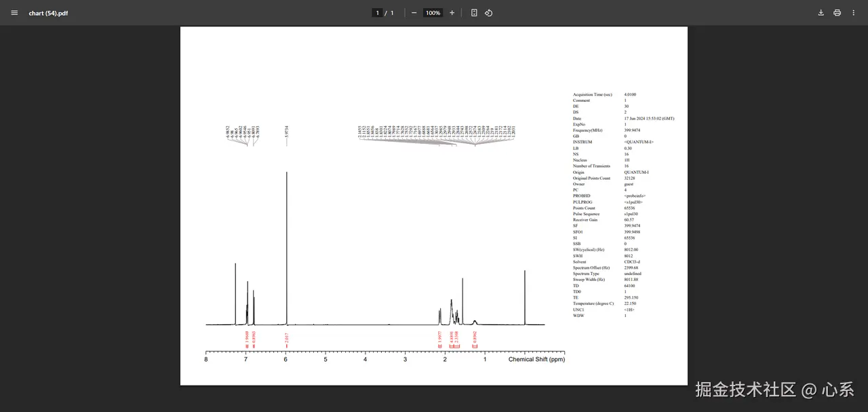Click the owner value guest
Viewport: 868px width, 412px height.
click(x=629, y=184)
